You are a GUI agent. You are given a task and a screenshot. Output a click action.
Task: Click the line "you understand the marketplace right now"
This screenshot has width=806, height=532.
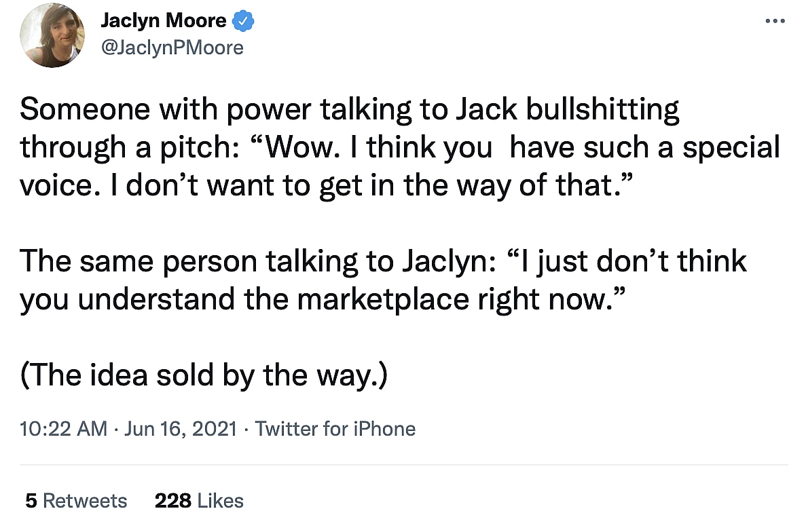point(320,299)
